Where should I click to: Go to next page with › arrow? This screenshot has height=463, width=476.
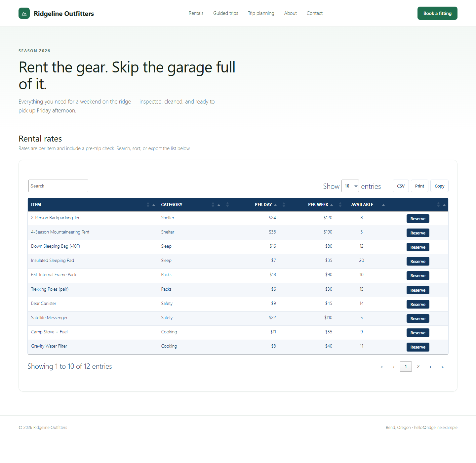point(430,367)
